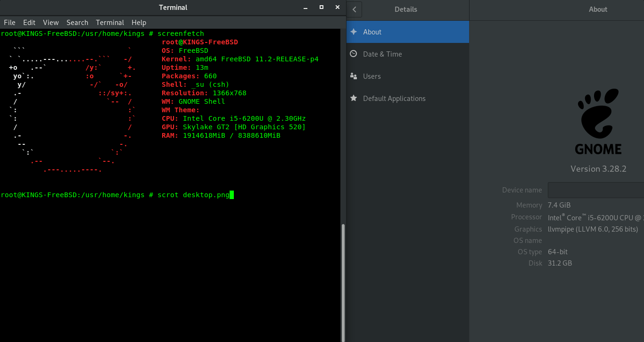Screen dimensions: 644x342
Task: Click the Default Applications star icon
Action: [354, 98]
